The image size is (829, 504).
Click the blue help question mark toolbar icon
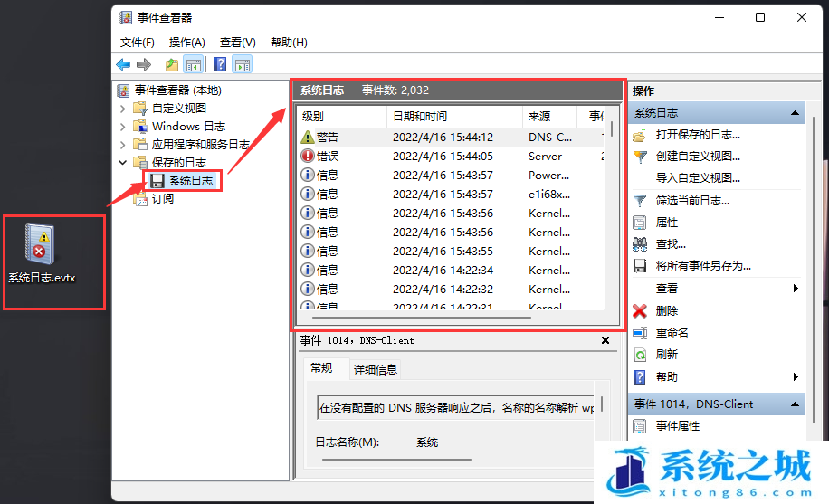(220, 64)
